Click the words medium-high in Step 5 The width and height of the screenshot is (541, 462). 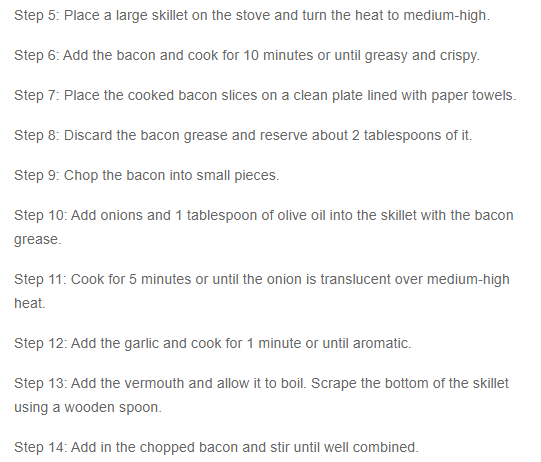(x=446, y=16)
